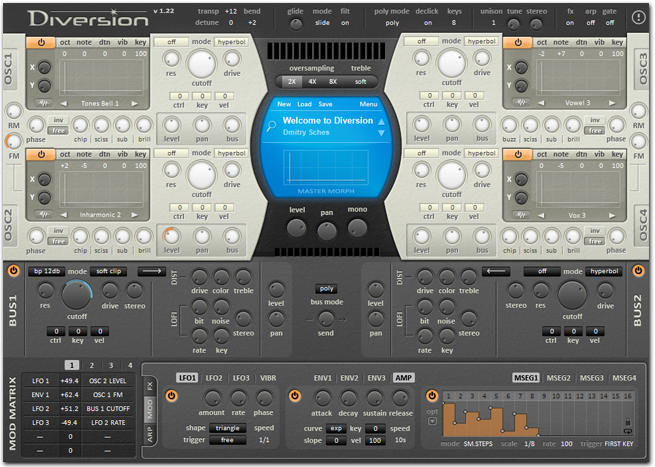Viewport: 655px width, 467px height.
Task: Click OSC1 Y morph knob
Action: tap(44, 86)
